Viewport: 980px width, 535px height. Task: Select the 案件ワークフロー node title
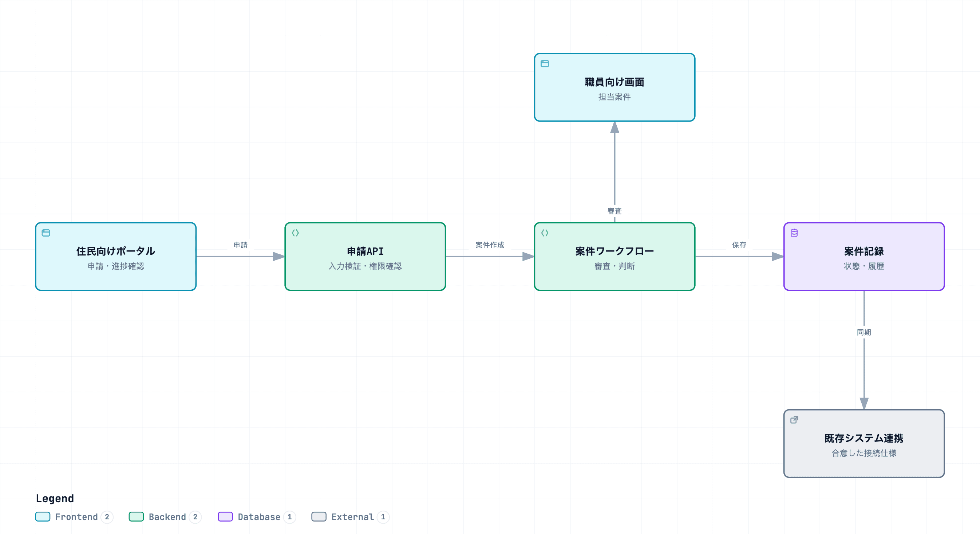coord(615,251)
